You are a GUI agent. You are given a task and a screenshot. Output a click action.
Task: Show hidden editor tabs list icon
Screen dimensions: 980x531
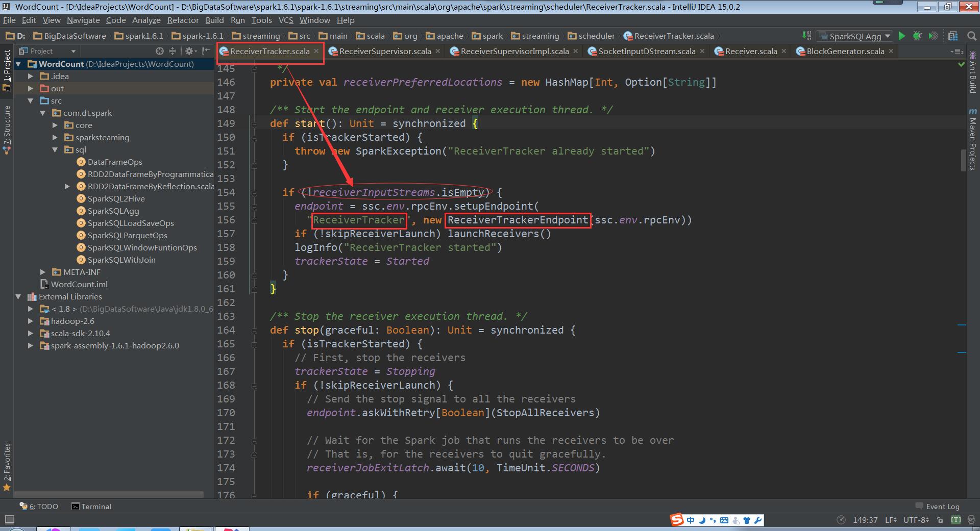coord(957,52)
